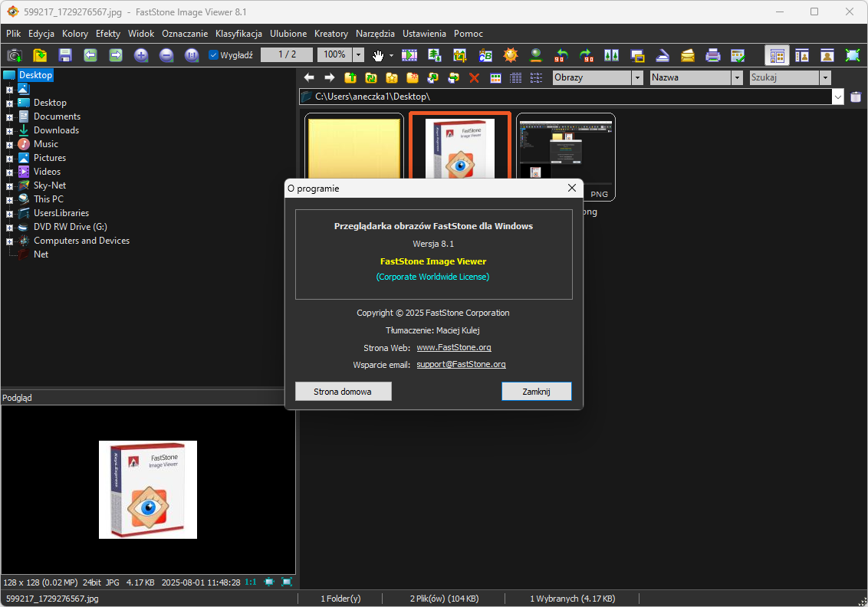868x607 pixels.
Task: Open the compare selected images icon
Action: [x=612, y=55]
